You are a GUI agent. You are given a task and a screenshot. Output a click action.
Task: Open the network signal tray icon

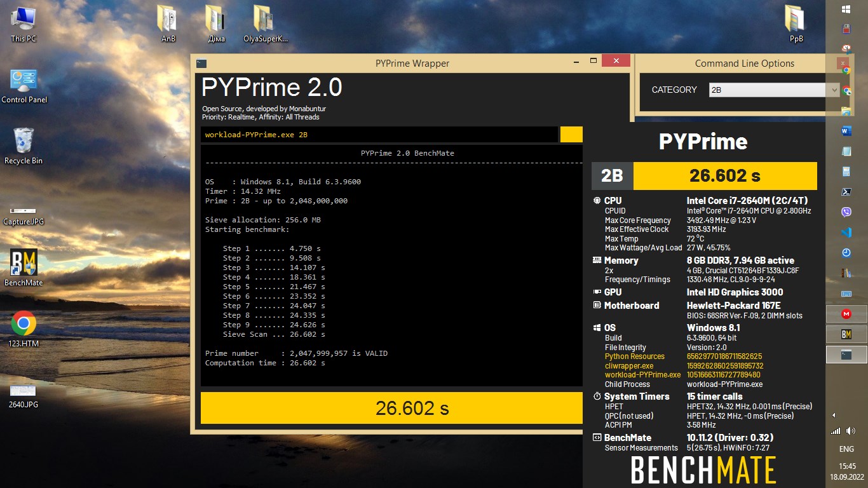[836, 431]
